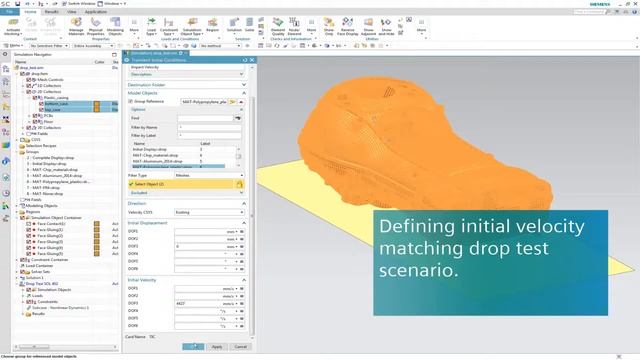
Task: Toggle the Group Reference checkbox
Action: pos(131,101)
